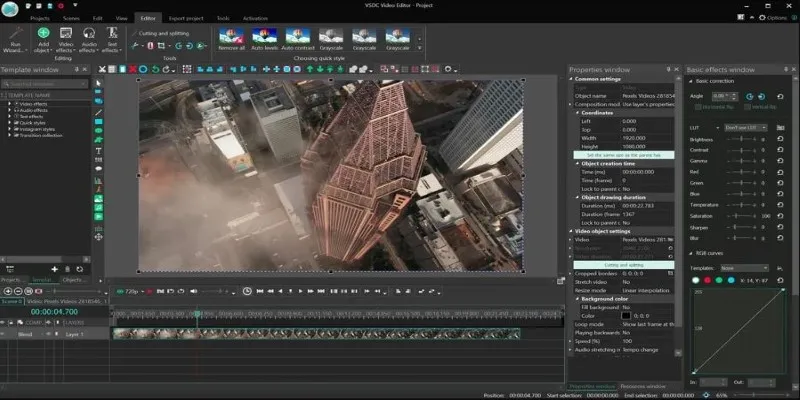Select the green curve channel
This screenshot has width=800, height=400.
(719, 280)
